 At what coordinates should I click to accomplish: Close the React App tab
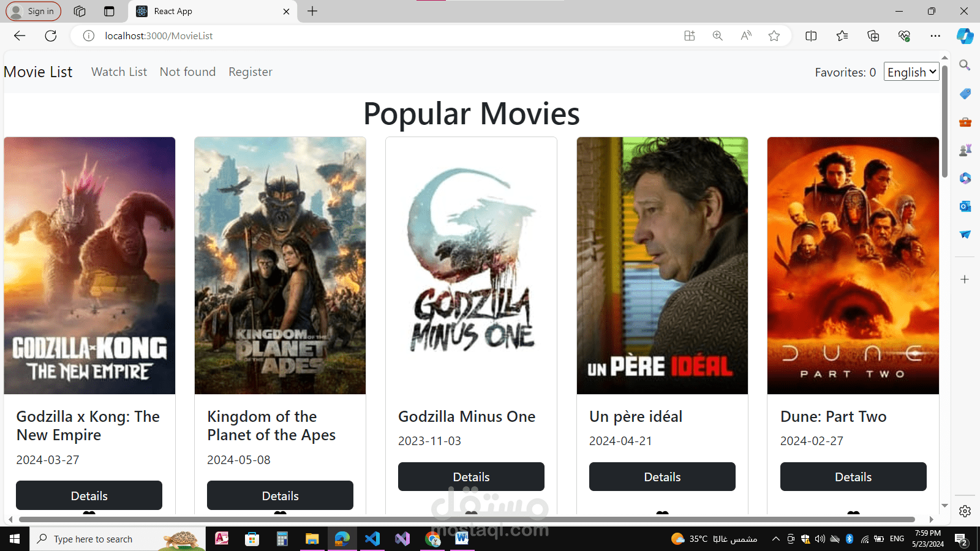(x=286, y=11)
